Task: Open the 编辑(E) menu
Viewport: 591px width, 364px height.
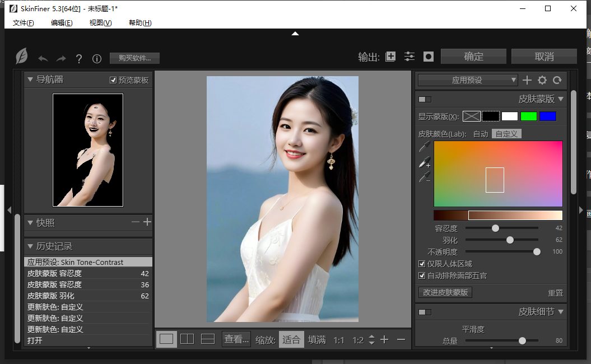Action: pos(62,23)
